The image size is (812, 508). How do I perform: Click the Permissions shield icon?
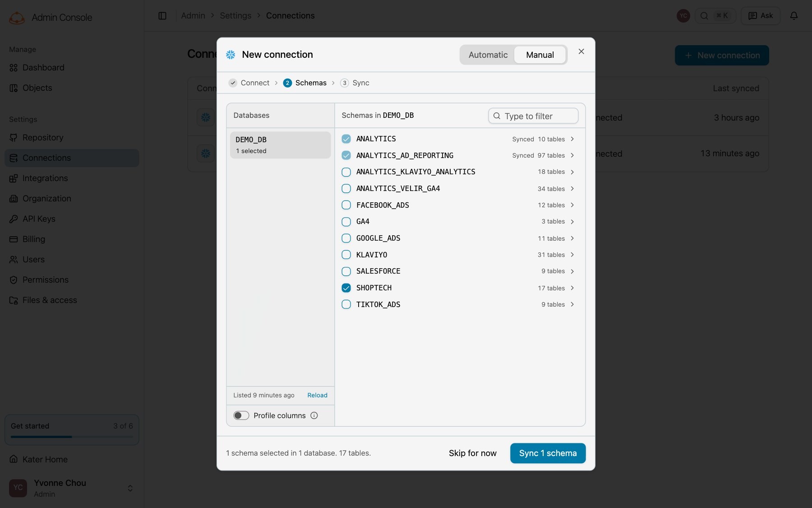tap(14, 280)
